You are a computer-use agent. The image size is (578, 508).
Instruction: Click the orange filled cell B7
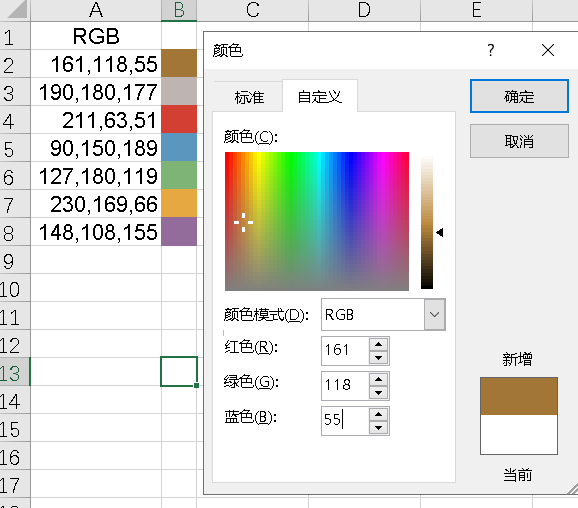pos(179,203)
